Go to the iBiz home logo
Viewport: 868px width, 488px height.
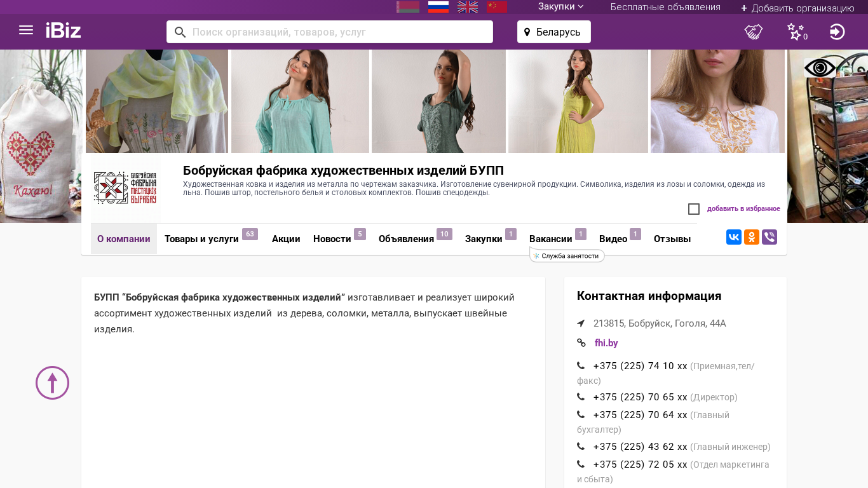64,30
